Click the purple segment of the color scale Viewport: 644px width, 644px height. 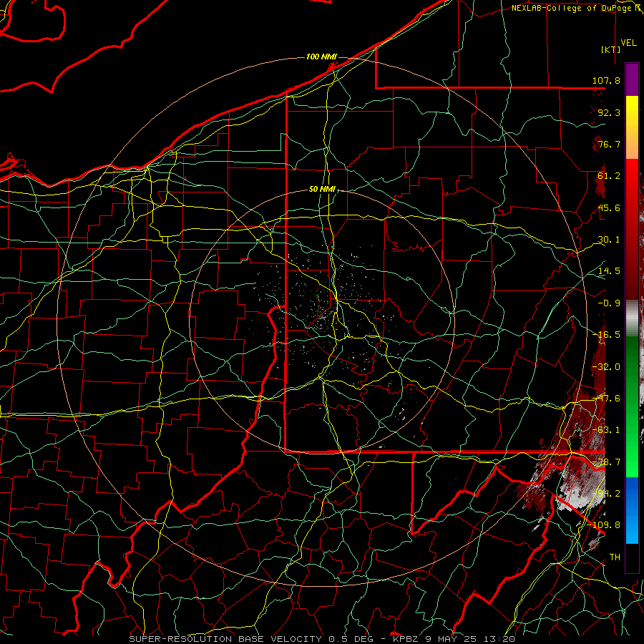coord(632,79)
